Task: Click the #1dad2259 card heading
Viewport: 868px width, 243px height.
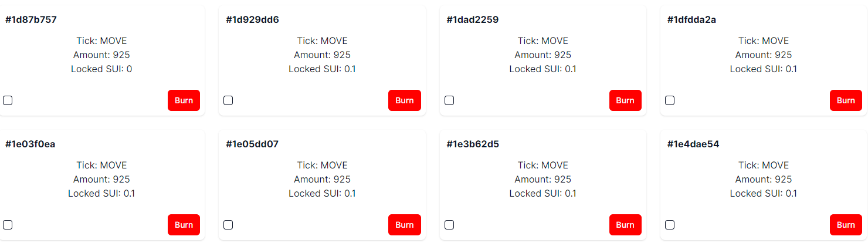Action: click(473, 20)
